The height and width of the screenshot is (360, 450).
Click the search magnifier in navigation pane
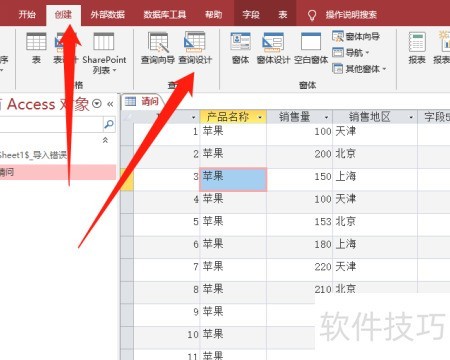[109, 124]
